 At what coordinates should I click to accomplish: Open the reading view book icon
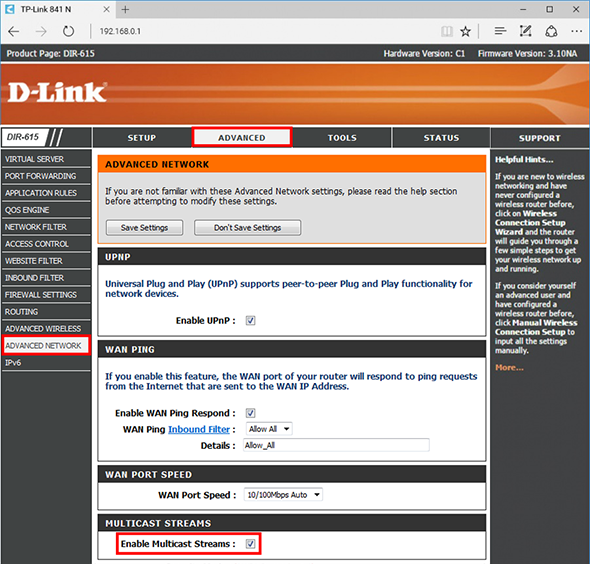pos(447,31)
